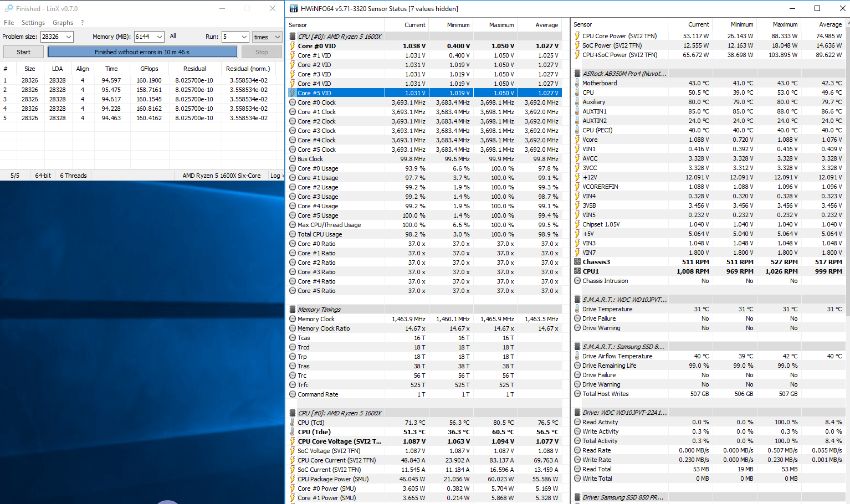Click the thermometer icon beside Motherboard
Screen dimensions: 850x504
[577, 83]
